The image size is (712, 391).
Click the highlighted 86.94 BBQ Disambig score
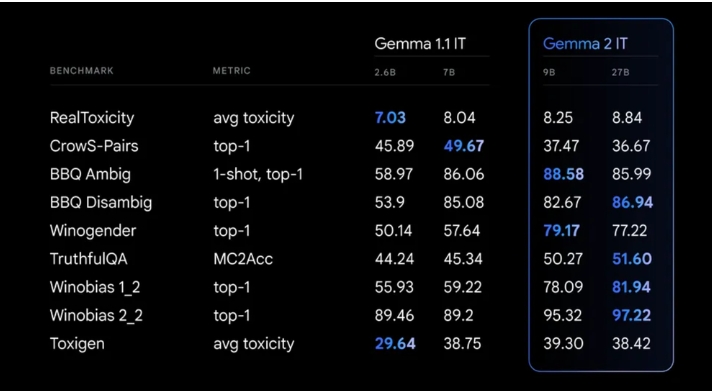[x=633, y=203]
